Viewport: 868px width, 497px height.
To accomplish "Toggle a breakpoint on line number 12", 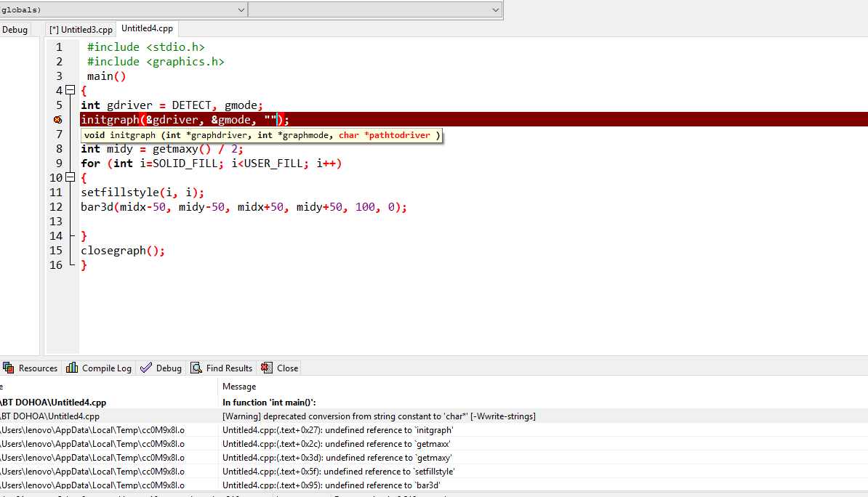I will [57, 207].
